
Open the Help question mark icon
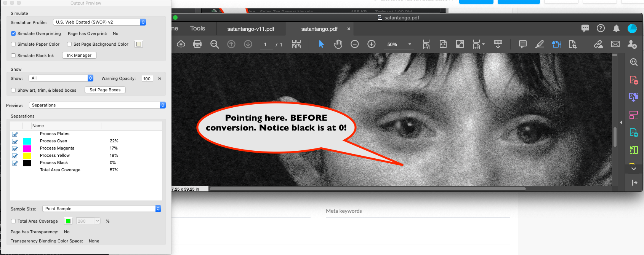tap(601, 28)
